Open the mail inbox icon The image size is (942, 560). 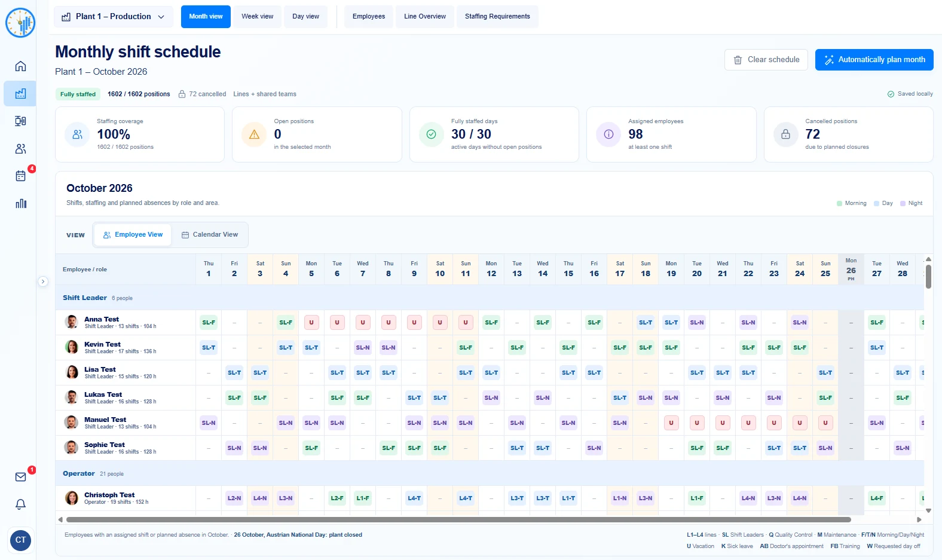(x=20, y=477)
